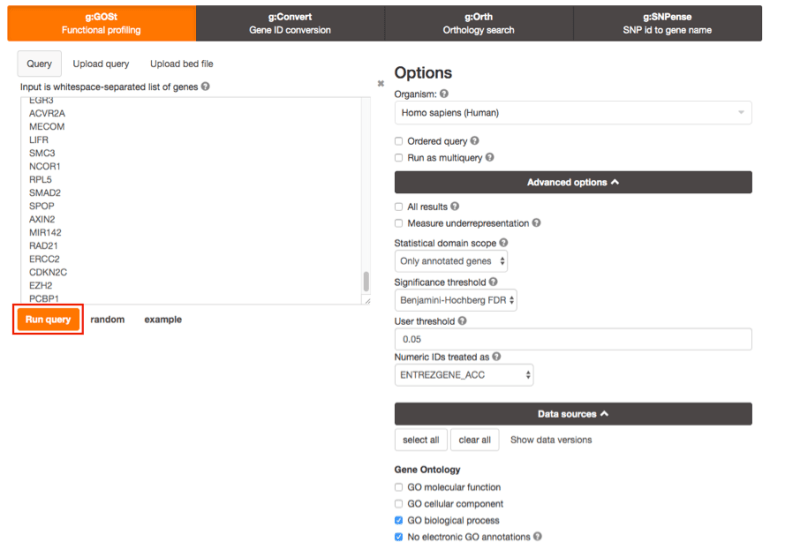Click the random link
Viewport: 800px width, 550px height.
[108, 319]
